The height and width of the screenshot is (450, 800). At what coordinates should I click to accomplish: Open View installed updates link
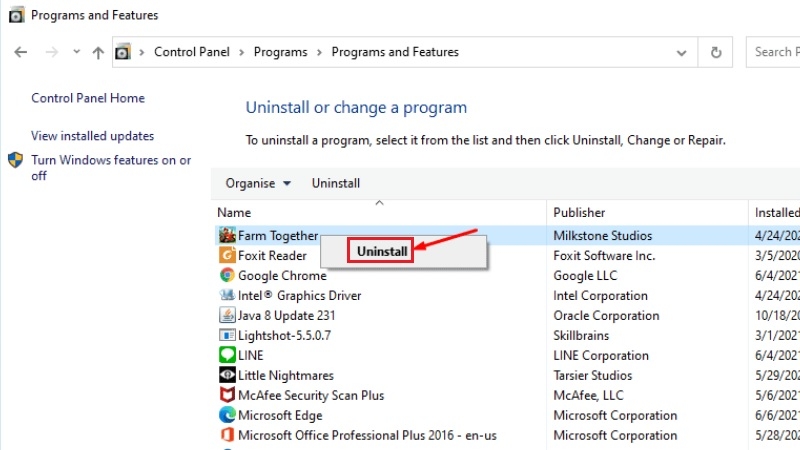92,136
